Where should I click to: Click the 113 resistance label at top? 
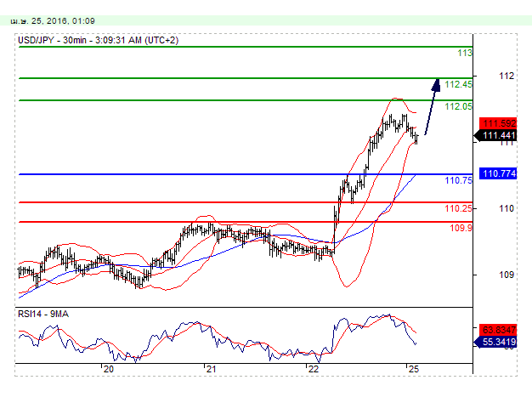464,53
